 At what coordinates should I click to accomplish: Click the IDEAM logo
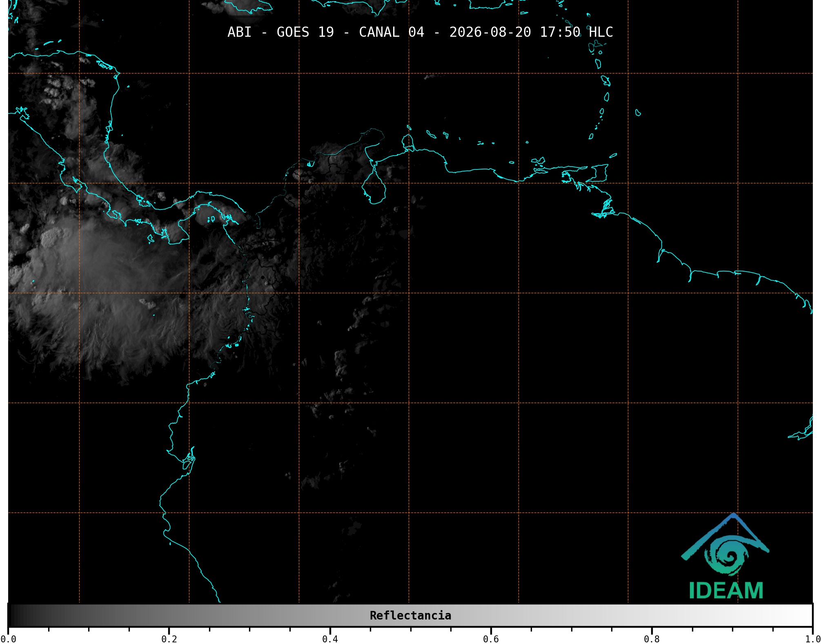point(725,556)
